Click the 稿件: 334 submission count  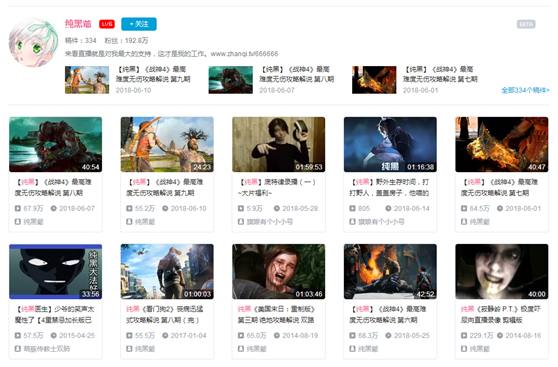coord(81,41)
